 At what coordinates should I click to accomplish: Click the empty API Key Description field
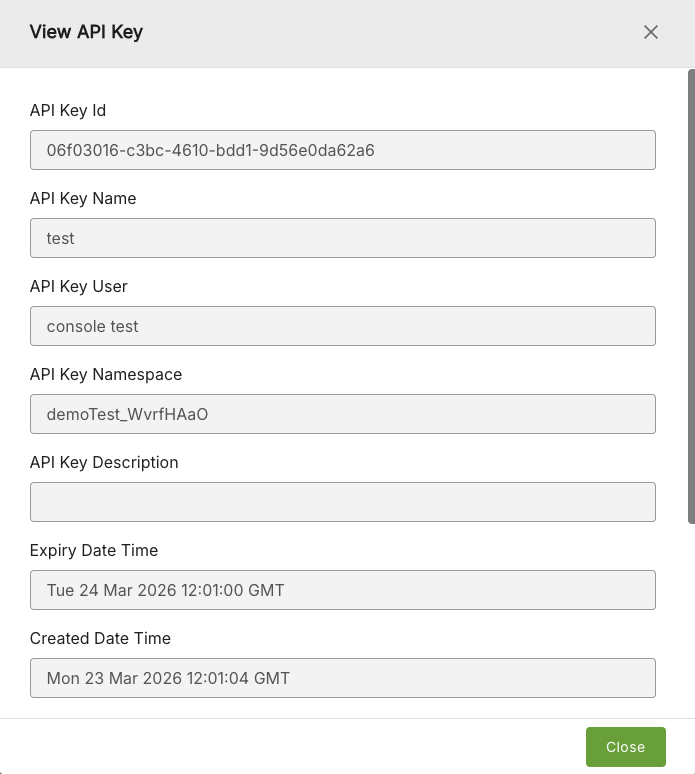click(x=342, y=502)
